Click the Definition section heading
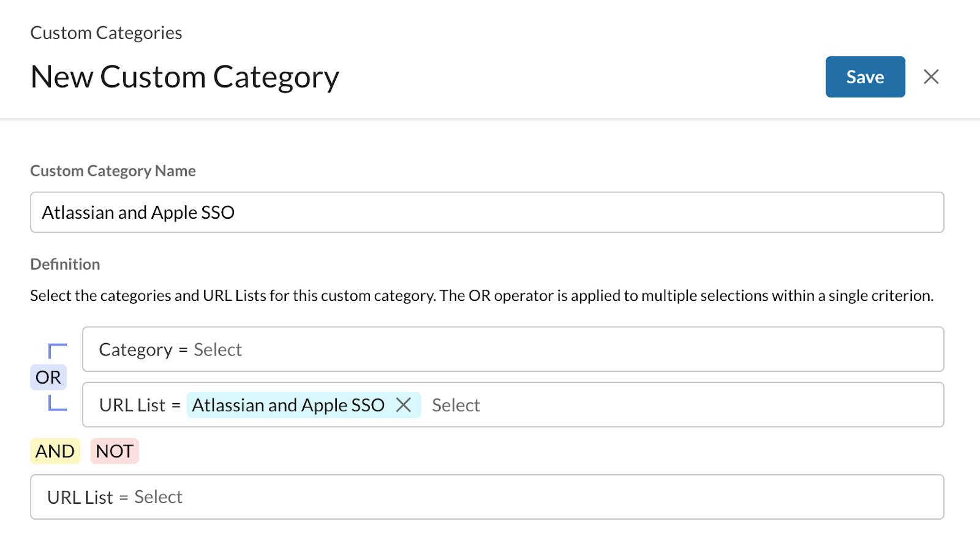The image size is (980, 538). click(65, 264)
